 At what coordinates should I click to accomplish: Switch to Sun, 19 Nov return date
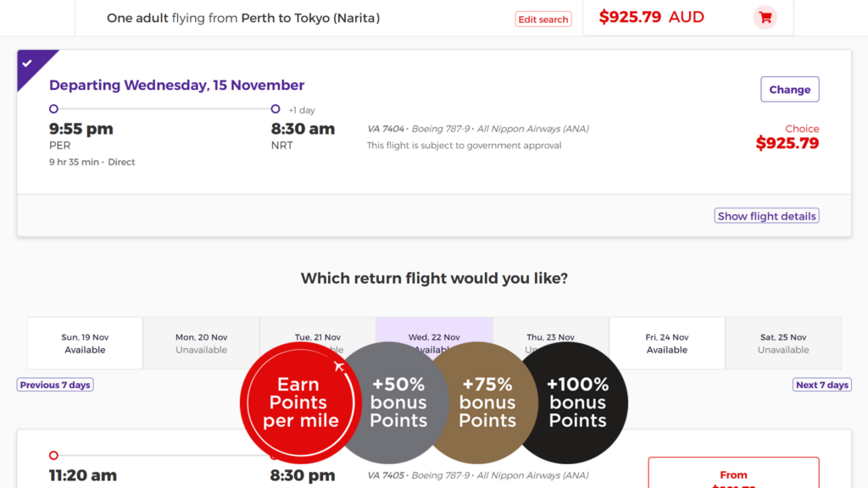pyautogui.click(x=84, y=342)
